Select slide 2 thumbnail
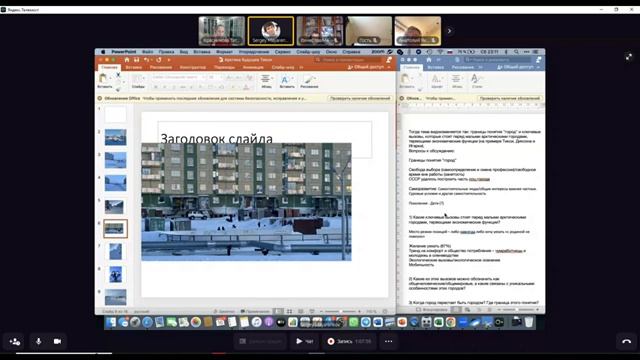Screen dimensions: 640x360 [116, 138]
